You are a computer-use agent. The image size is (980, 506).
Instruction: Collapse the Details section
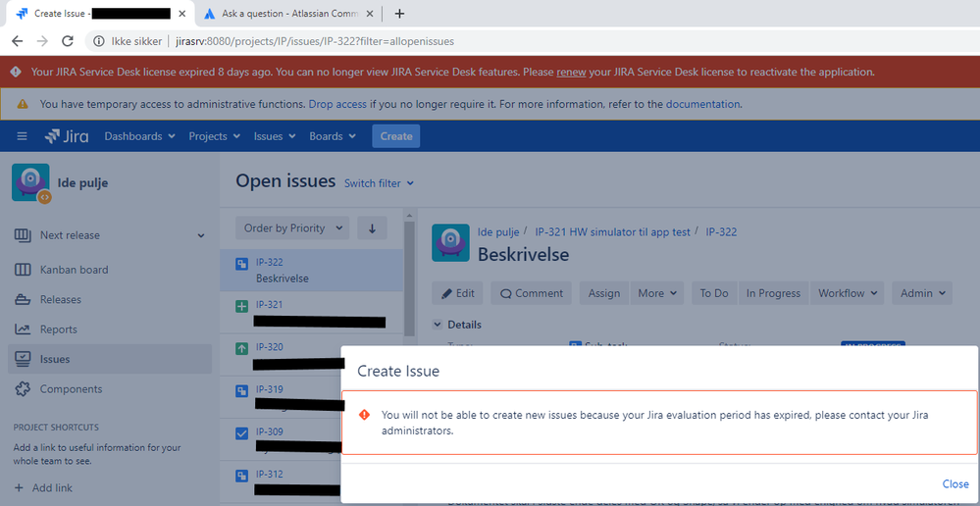(437, 325)
